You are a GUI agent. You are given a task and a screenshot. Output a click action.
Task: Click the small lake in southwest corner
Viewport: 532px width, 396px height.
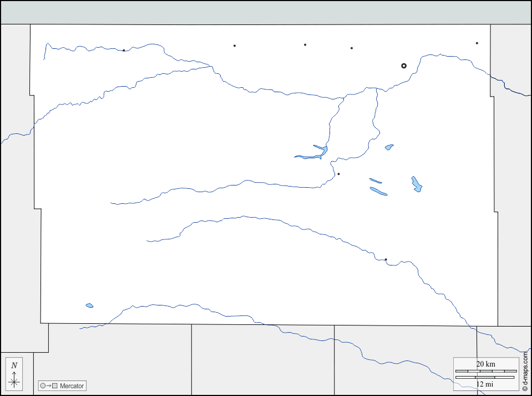89,305
